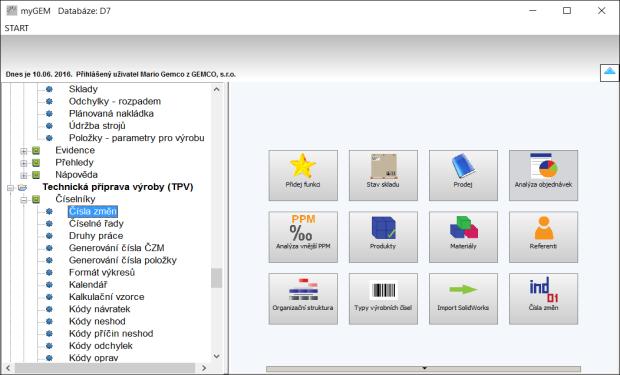Click the gear icon next to Kódy neshod
This screenshot has width=620, height=375.
point(49,321)
